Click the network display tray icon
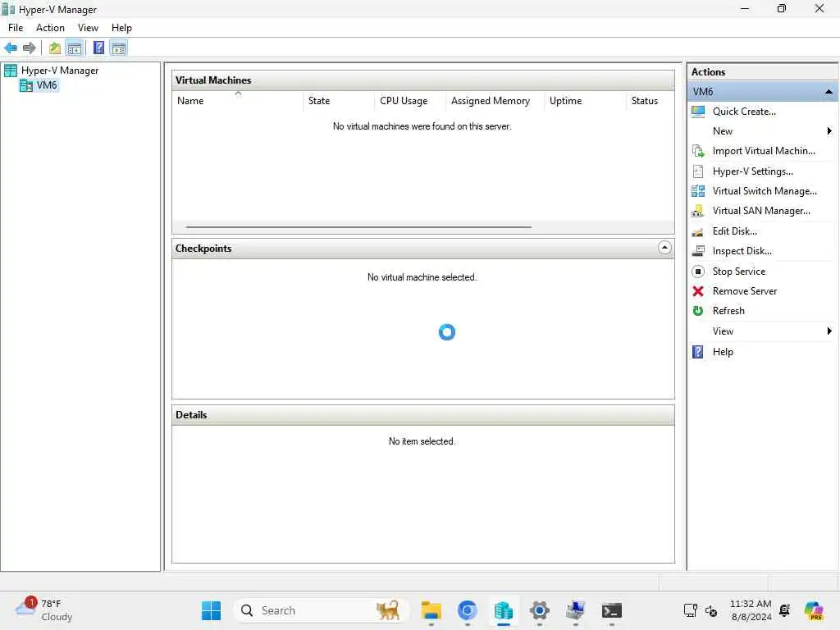This screenshot has width=840, height=630. tap(691, 610)
